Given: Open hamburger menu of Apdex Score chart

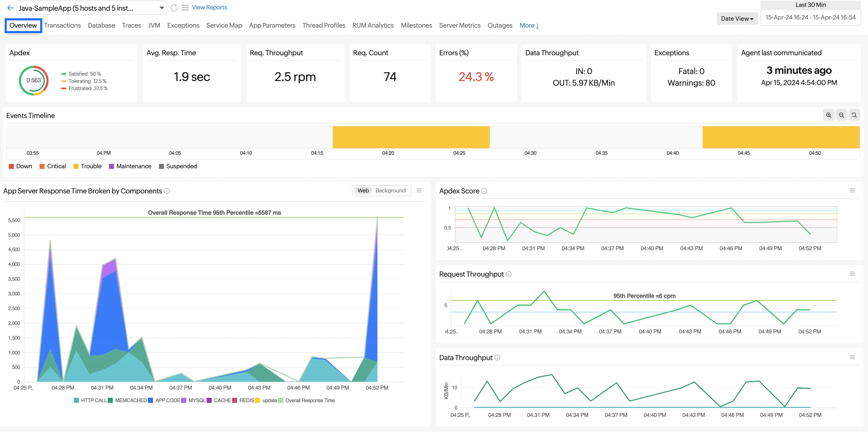Looking at the screenshot, I should (x=852, y=191).
